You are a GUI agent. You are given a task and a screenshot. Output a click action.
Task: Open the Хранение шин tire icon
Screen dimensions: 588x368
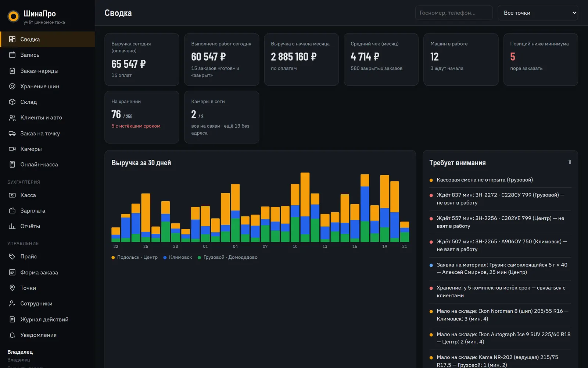12,86
